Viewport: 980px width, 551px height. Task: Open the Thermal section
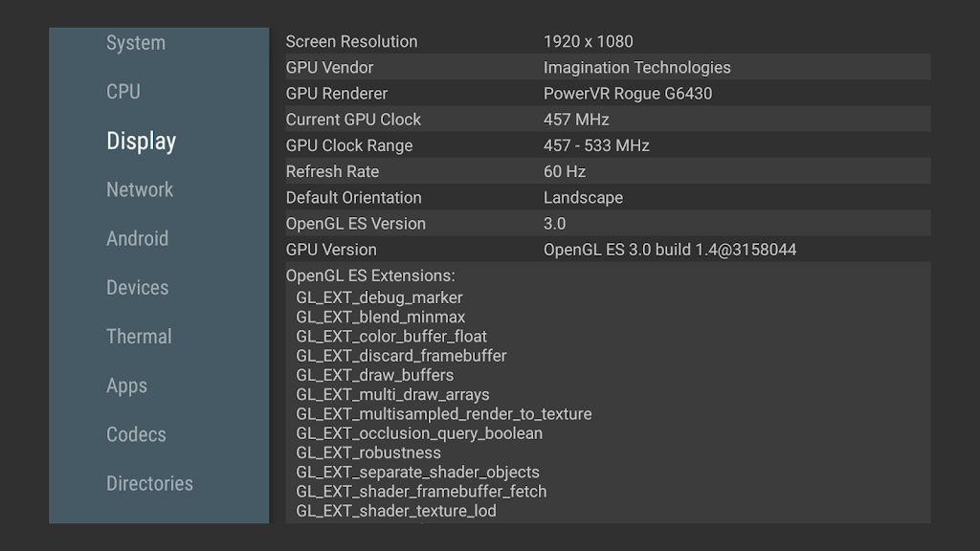139,337
